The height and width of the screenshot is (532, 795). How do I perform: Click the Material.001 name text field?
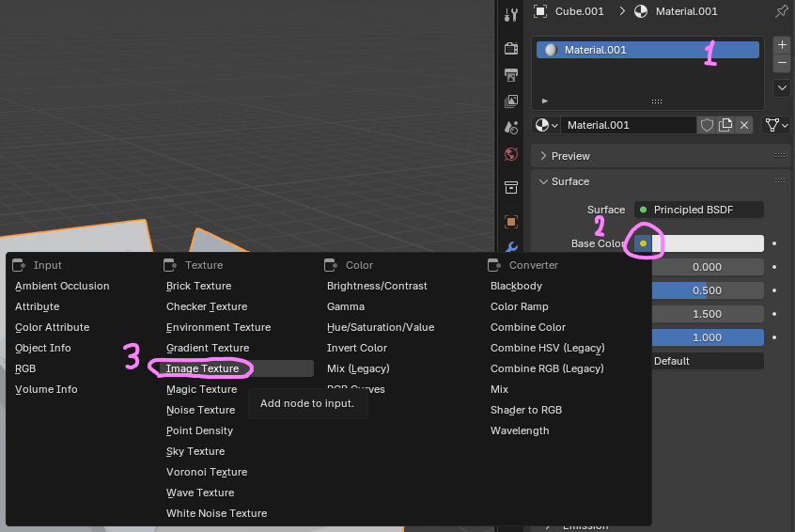628,125
